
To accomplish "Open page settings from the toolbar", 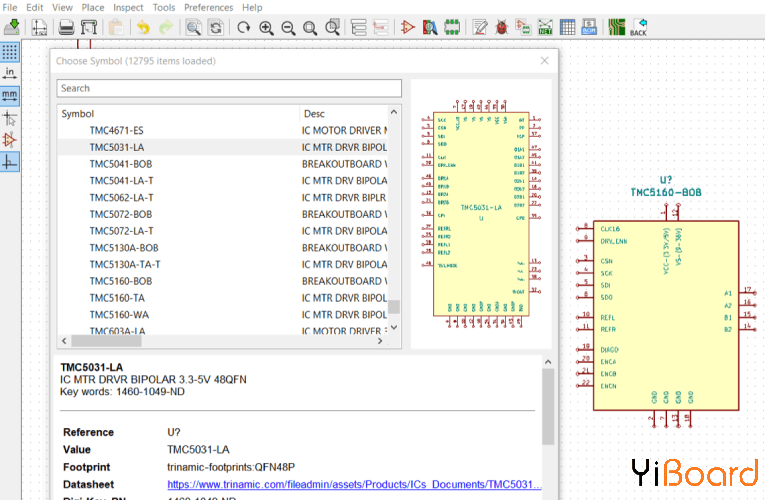I will click(39, 27).
